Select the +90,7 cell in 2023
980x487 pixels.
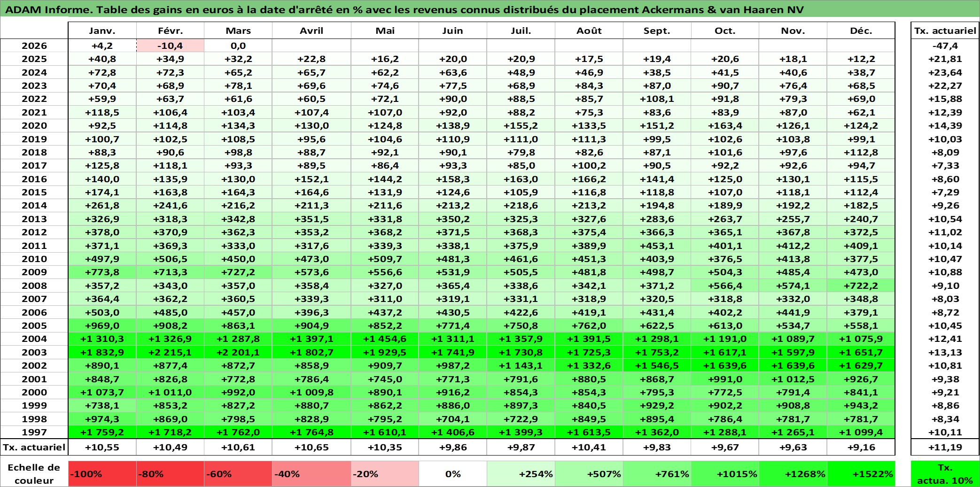pyautogui.click(x=725, y=85)
